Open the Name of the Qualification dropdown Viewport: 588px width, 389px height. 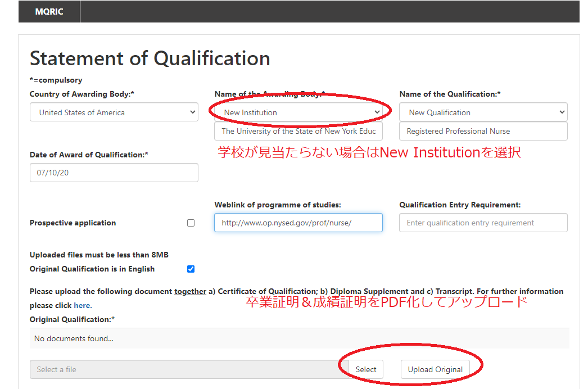pos(482,112)
